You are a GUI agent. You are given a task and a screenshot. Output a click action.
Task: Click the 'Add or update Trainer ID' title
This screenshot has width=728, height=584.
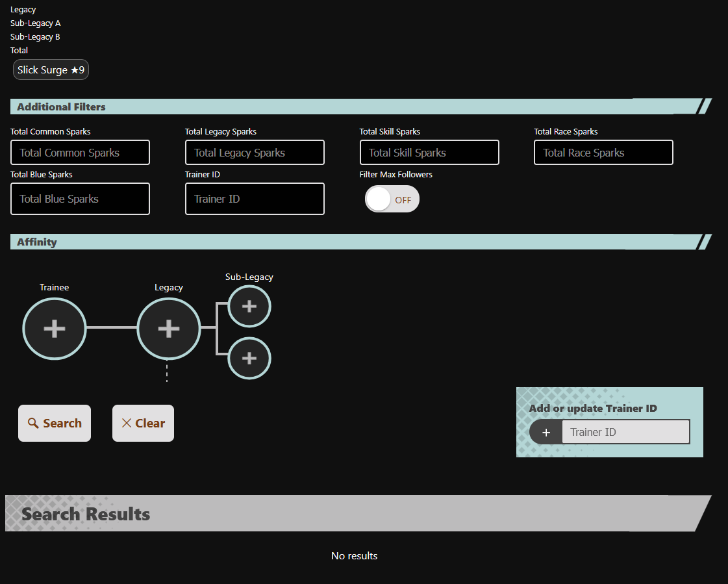coord(593,408)
